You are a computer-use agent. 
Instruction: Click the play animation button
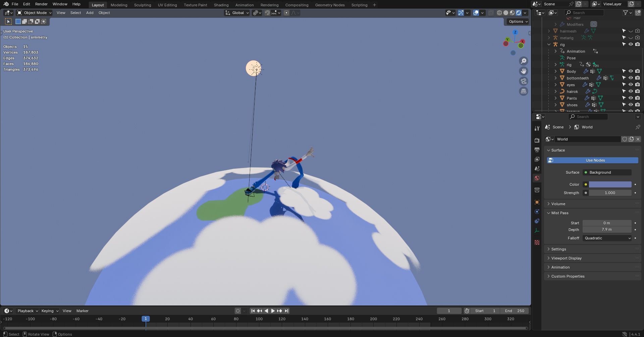tap(273, 311)
